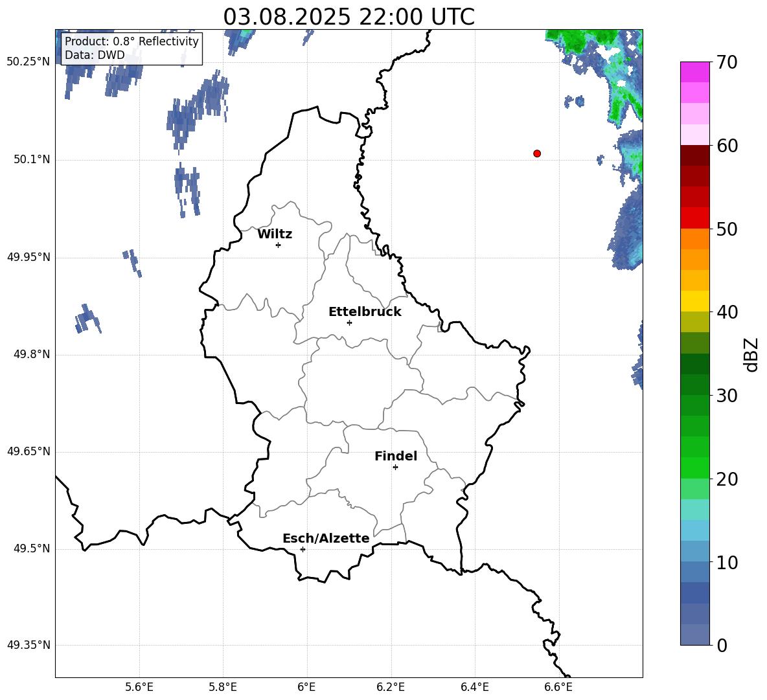Click the Wiltz label
Image resolution: width=767 pixels, height=700 pixels.
(x=275, y=234)
